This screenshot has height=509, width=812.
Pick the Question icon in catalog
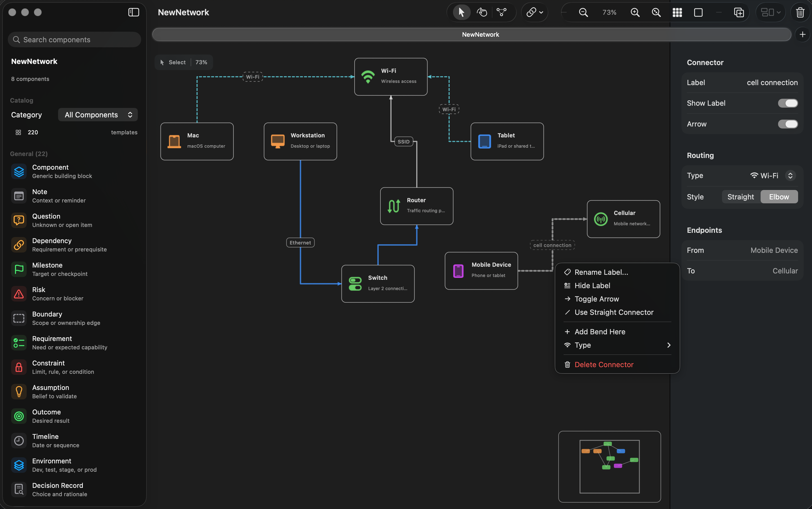[x=19, y=221]
